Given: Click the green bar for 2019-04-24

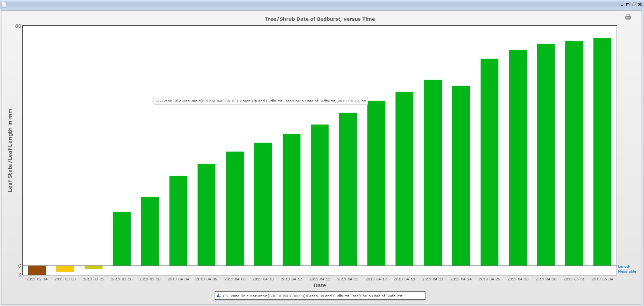Looking at the screenshot, I should [461, 176].
